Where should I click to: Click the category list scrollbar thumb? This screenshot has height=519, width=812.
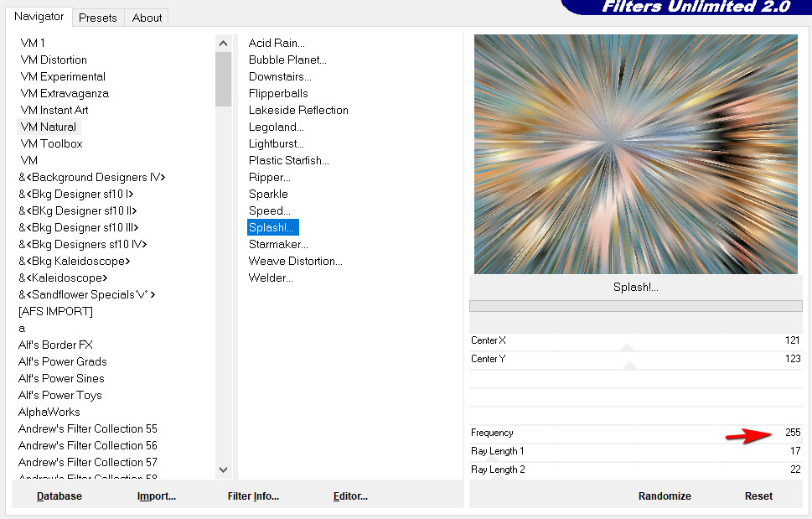pyautogui.click(x=223, y=79)
